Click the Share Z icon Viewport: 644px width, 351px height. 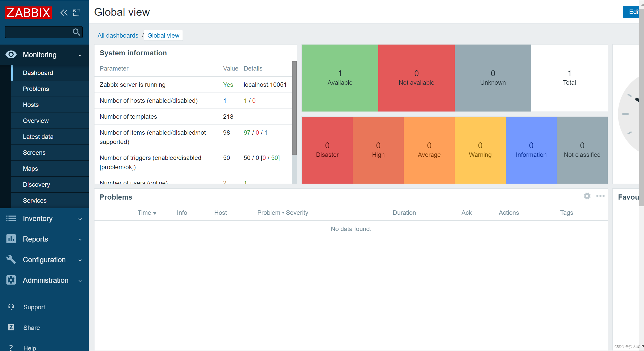tap(11, 327)
